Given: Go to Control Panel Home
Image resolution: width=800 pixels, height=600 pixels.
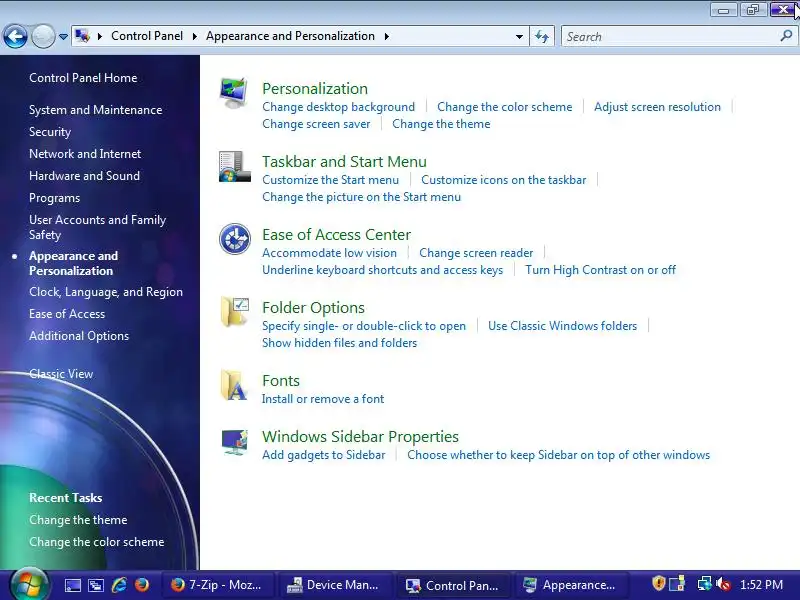Looking at the screenshot, I should pyautogui.click(x=83, y=78).
